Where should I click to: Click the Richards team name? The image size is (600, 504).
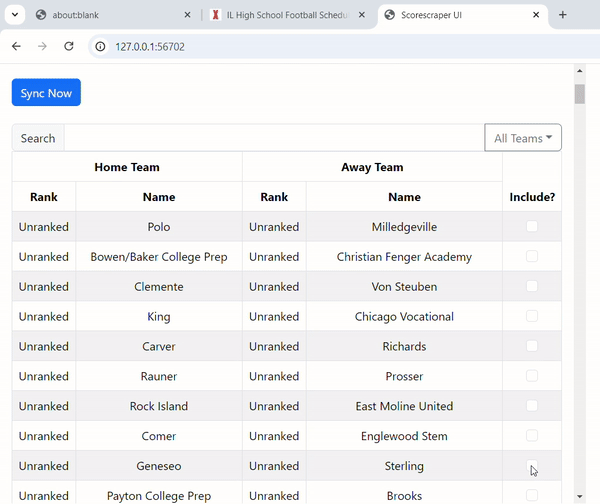404,346
